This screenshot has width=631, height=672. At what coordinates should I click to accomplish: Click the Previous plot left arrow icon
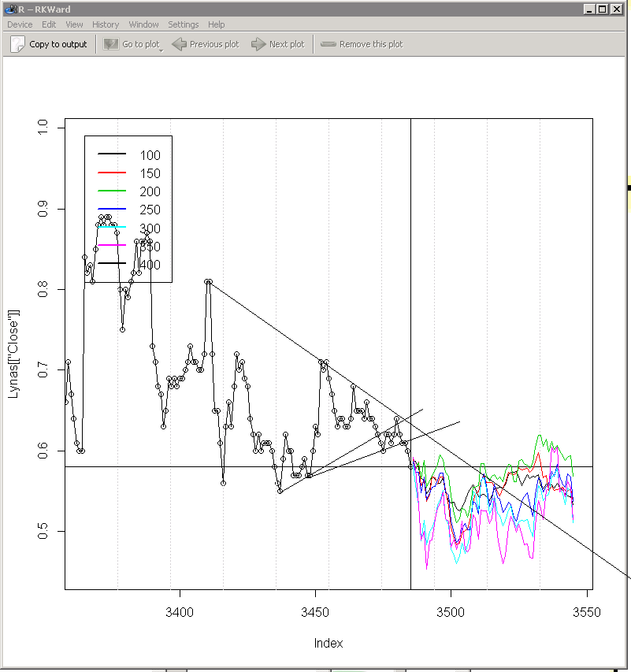click(179, 44)
